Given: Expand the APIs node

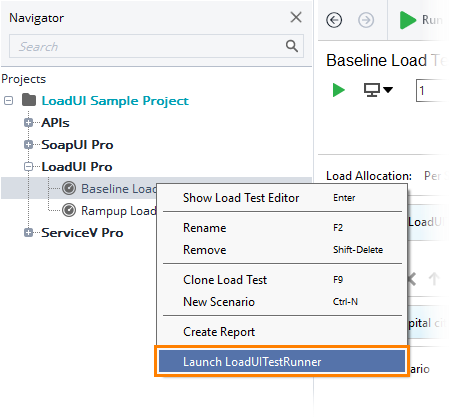Looking at the screenshot, I should [x=29, y=123].
